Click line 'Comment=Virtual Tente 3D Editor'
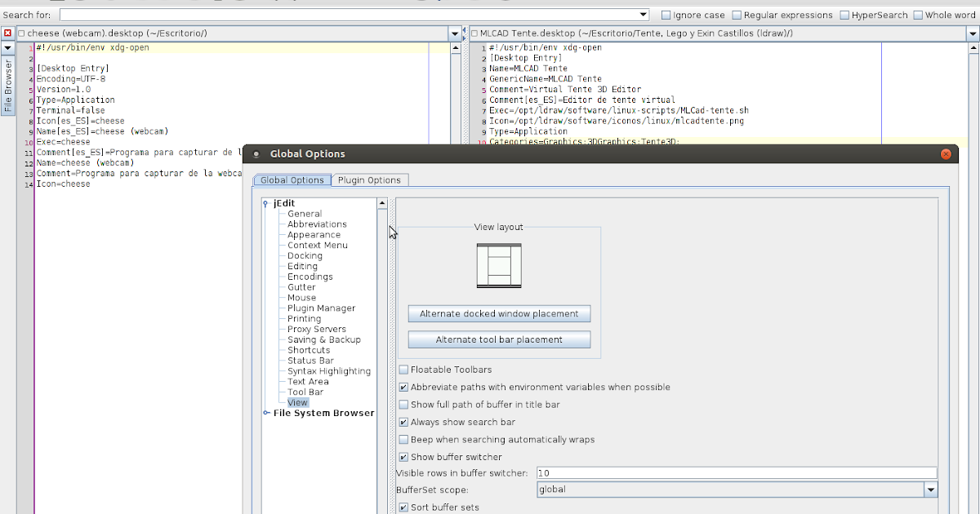980x514 pixels. click(565, 90)
